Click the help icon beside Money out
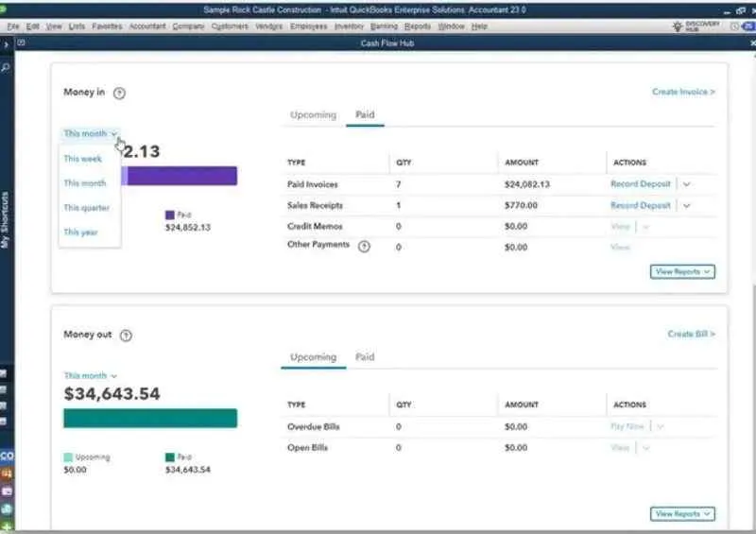756x534 pixels. tap(126, 336)
